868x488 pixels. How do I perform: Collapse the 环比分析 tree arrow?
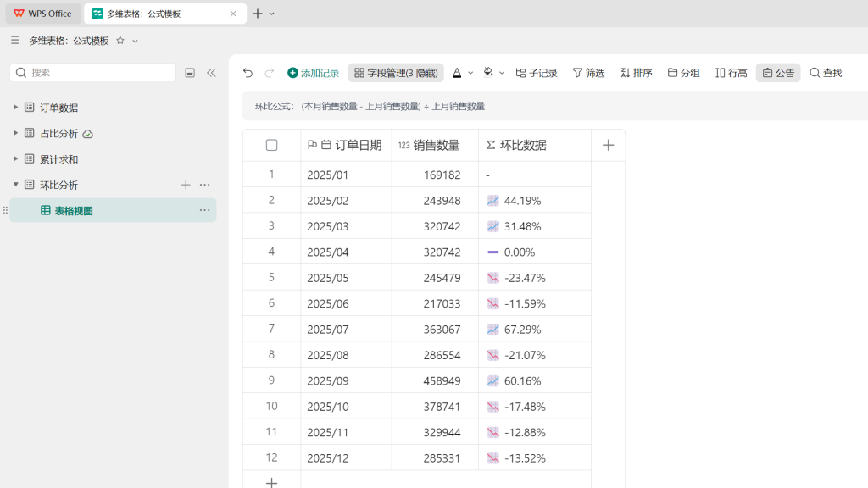[15, 184]
